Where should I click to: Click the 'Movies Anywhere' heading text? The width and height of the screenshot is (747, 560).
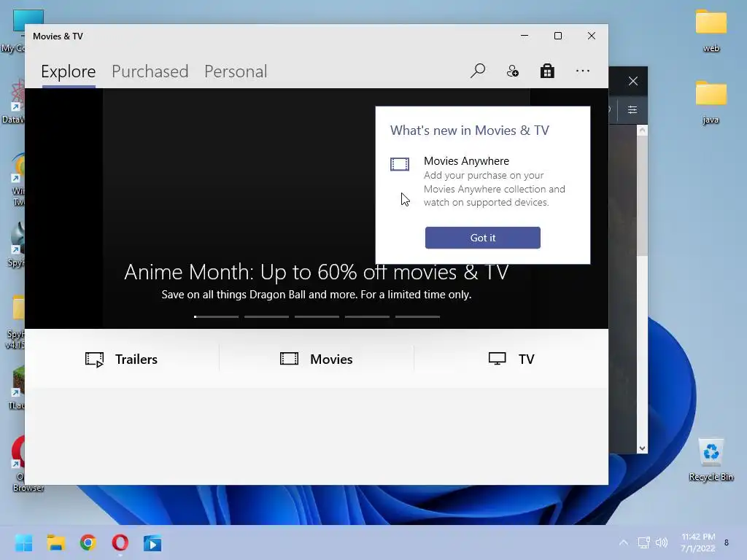tap(466, 161)
